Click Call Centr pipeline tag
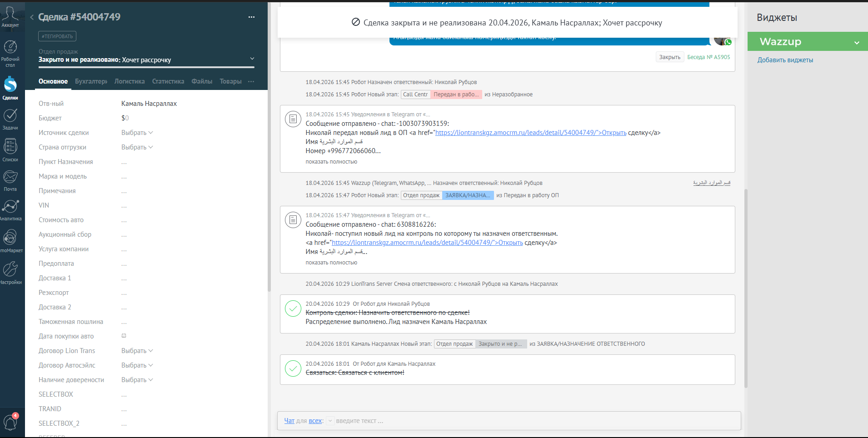Image resolution: width=868 pixels, height=438 pixels. (415, 95)
